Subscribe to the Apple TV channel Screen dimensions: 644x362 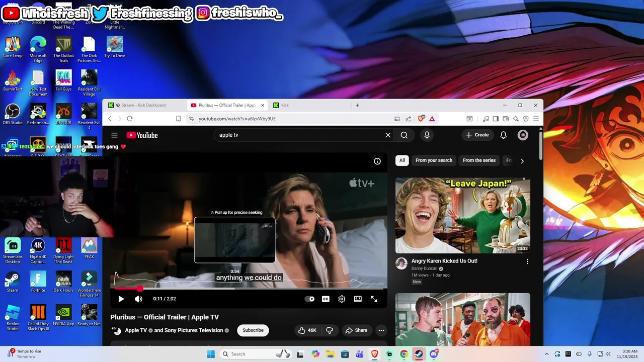253,330
